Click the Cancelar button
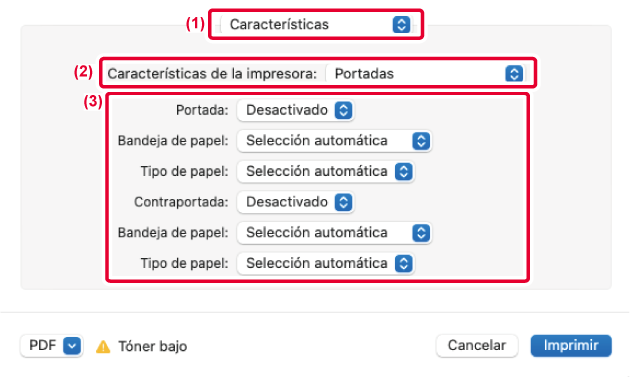The image size is (630, 377). click(x=477, y=346)
